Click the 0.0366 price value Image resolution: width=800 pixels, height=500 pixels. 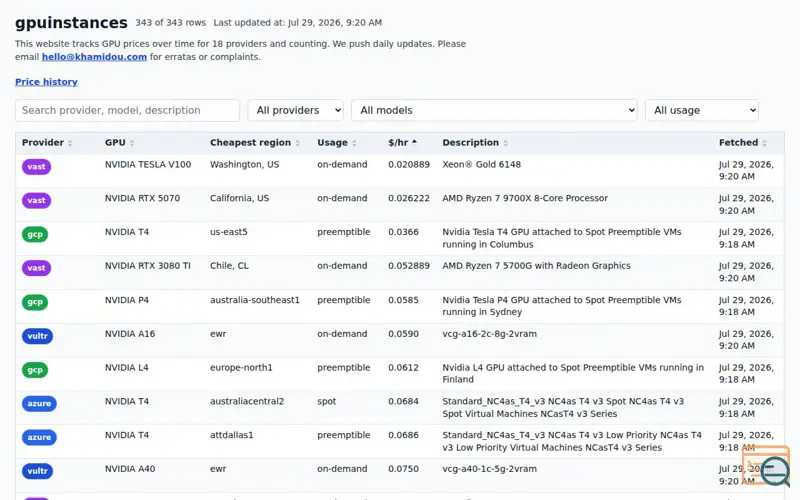pos(403,232)
